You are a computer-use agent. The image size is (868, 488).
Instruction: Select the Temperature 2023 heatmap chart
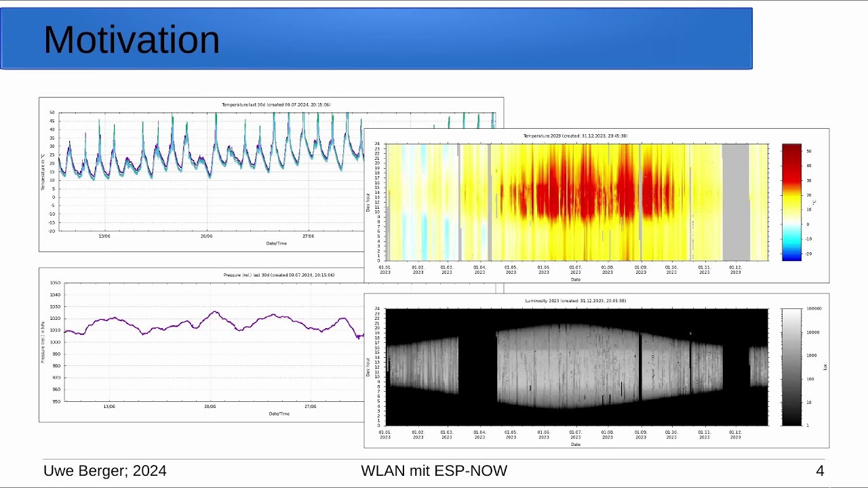[x=596, y=205]
